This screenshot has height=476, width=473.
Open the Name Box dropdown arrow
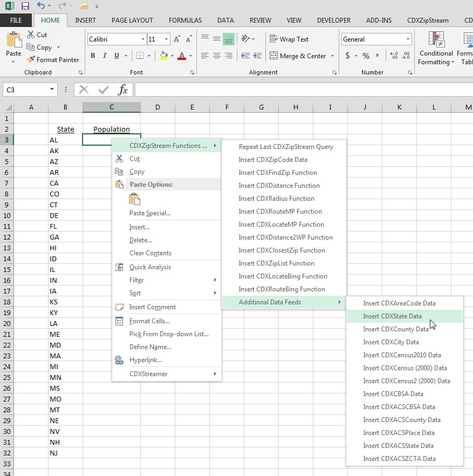(x=52, y=89)
